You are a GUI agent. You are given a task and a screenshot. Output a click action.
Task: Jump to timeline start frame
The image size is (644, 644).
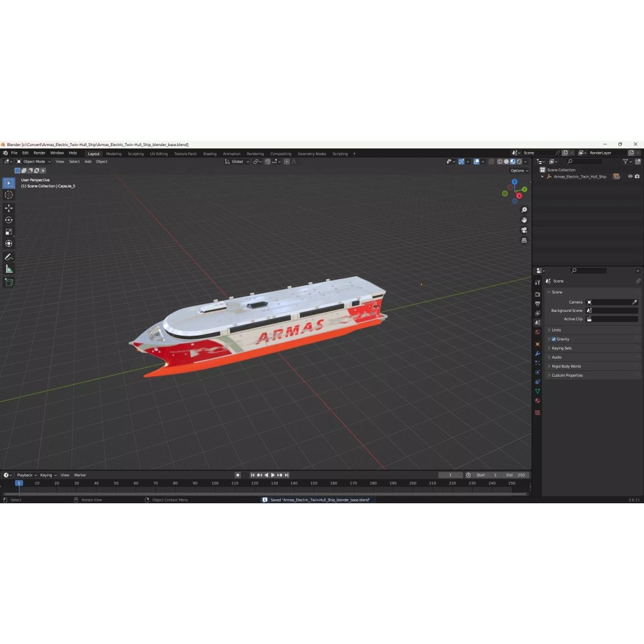[253, 475]
